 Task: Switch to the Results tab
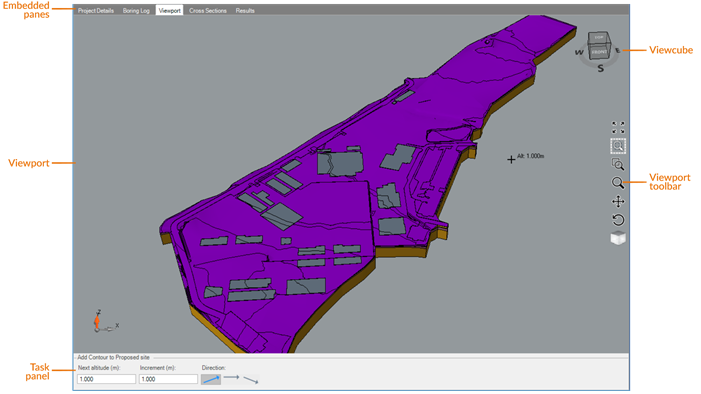click(x=245, y=10)
